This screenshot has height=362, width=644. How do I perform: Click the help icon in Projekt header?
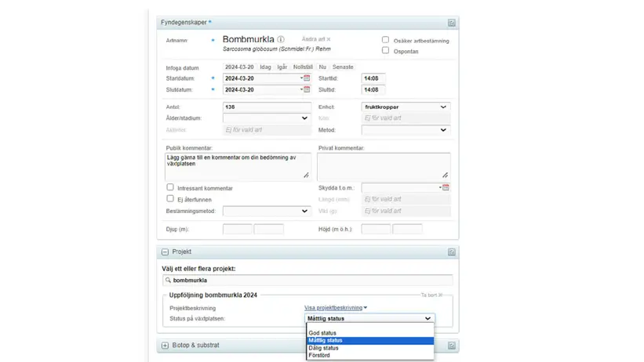coord(451,252)
